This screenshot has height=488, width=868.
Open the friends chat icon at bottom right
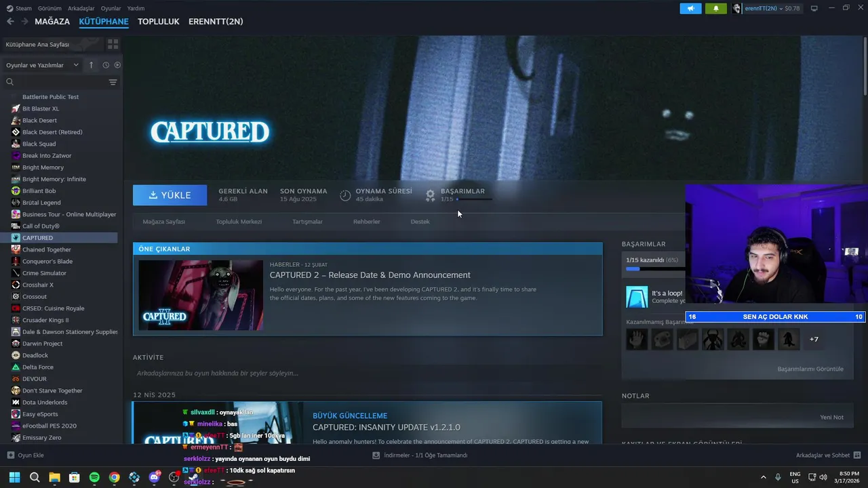point(856,455)
